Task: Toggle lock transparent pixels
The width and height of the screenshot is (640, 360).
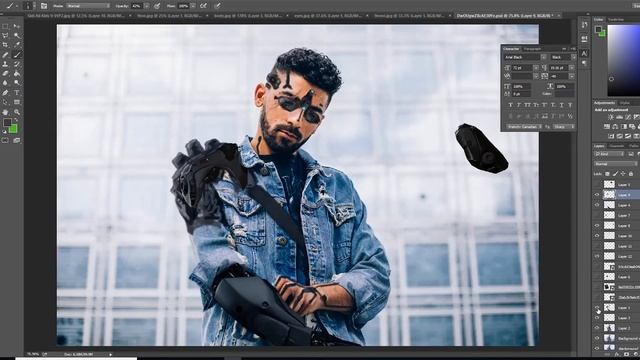Action: click(607, 174)
